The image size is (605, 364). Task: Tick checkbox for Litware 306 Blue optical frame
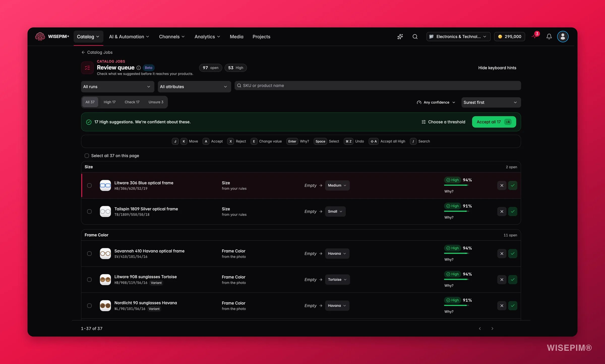tap(89, 185)
